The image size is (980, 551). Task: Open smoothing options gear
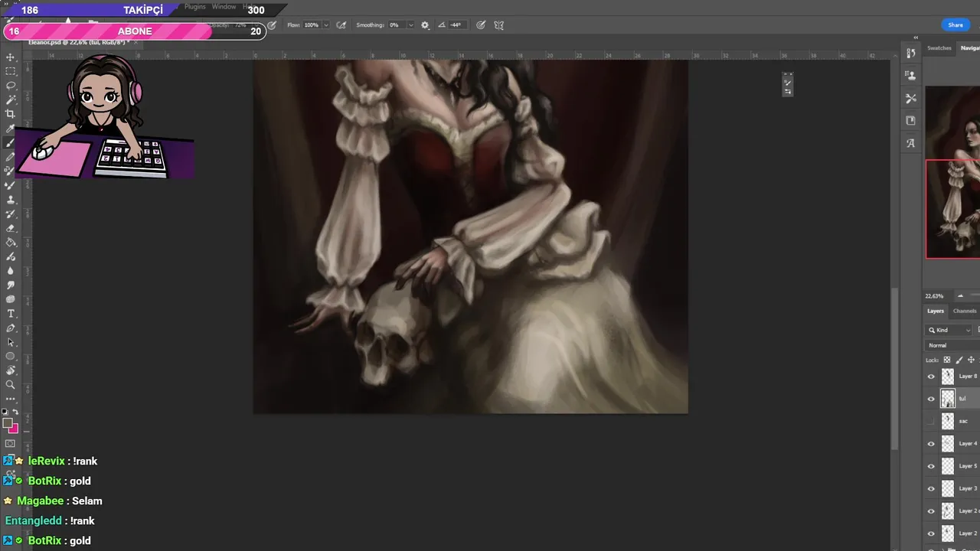click(x=425, y=25)
